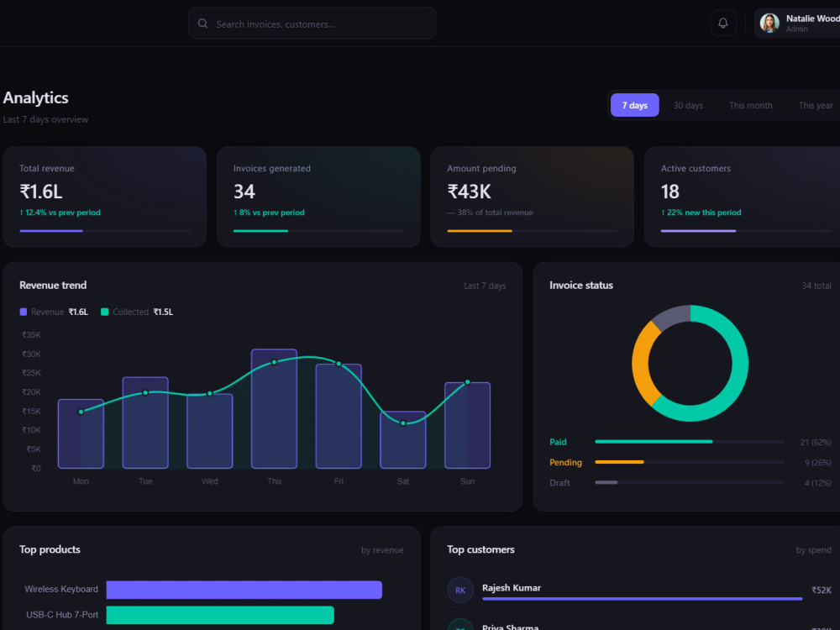The image size is (840, 630).
Task: Click the Wireless Keyboard product bar
Action: coord(244,590)
